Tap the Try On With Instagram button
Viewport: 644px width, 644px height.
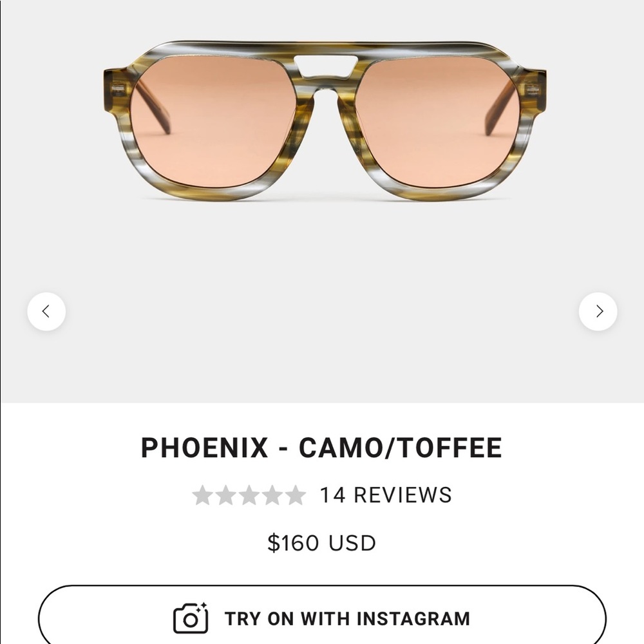pyautogui.click(x=322, y=617)
